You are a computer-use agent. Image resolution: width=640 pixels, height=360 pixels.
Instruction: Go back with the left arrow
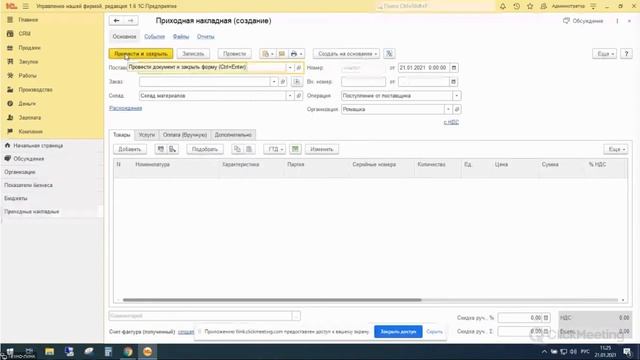click(x=117, y=20)
